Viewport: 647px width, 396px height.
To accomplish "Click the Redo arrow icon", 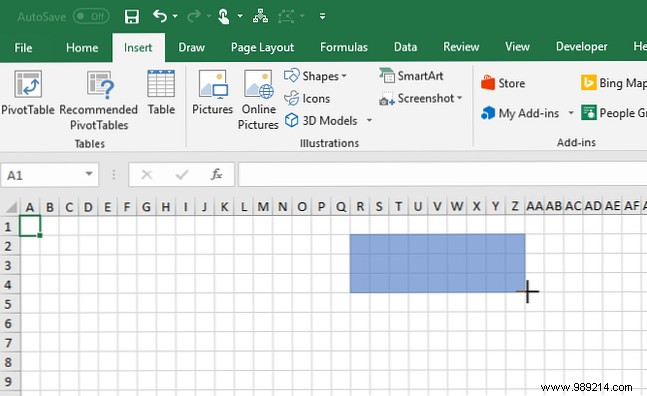I will pyautogui.click(x=194, y=16).
